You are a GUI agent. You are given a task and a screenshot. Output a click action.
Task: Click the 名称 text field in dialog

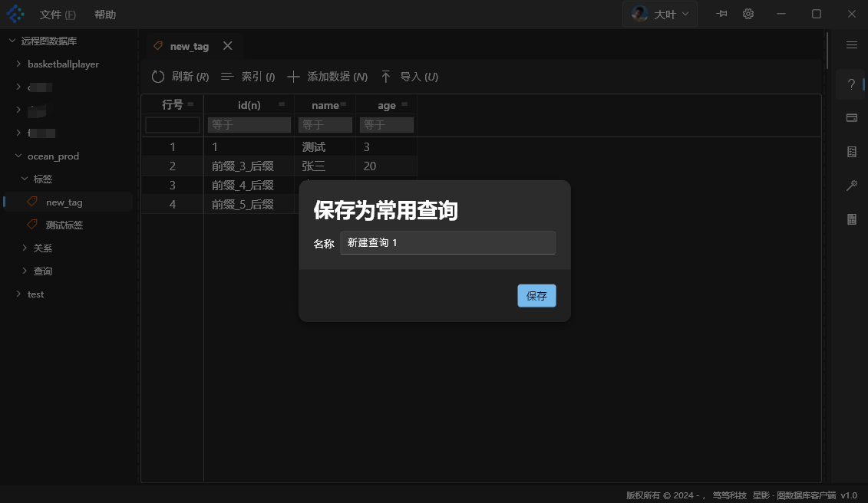pyautogui.click(x=447, y=243)
